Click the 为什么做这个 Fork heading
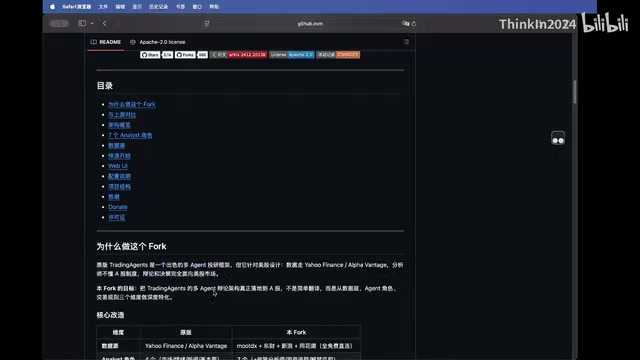640x360 pixels. point(131,247)
